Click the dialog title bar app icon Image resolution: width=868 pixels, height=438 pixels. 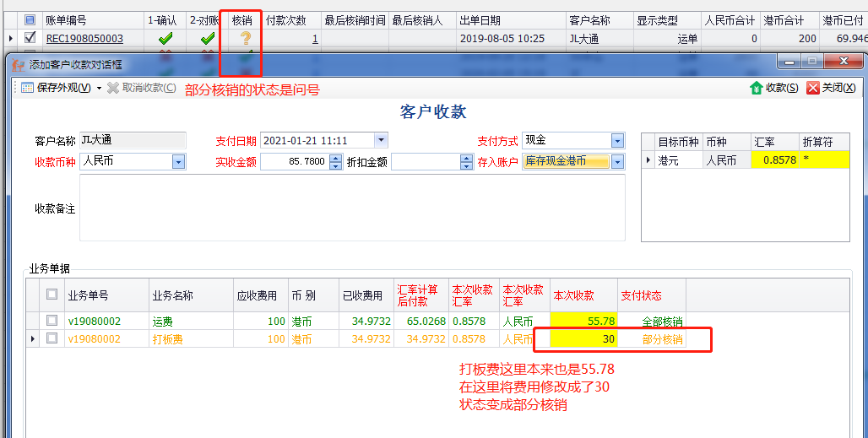[18, 64]
